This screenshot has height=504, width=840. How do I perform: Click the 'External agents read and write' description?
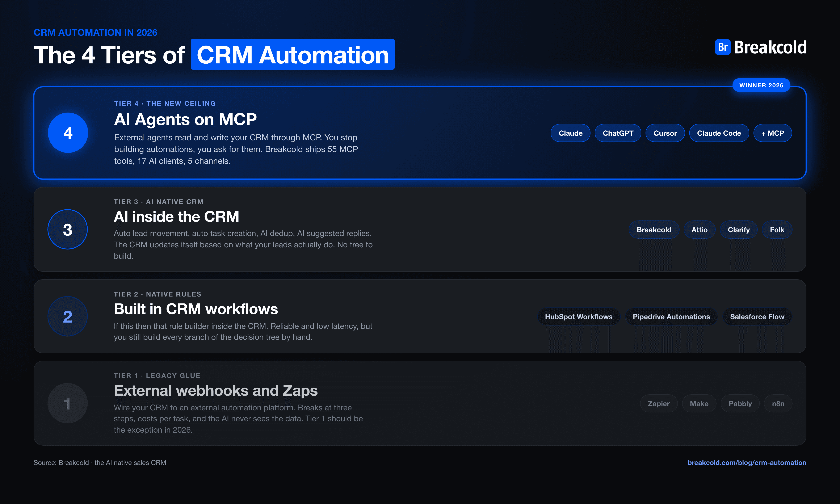coord(236,149)
